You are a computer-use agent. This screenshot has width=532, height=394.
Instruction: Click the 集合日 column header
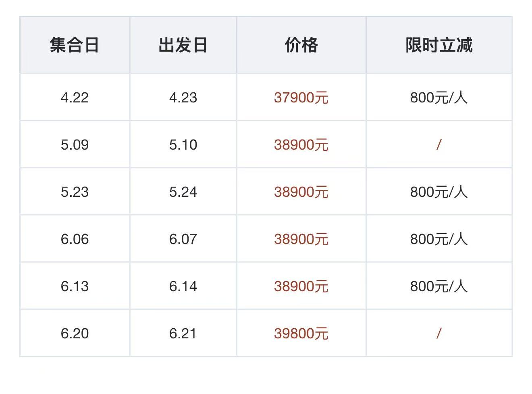tap(75, 45)
